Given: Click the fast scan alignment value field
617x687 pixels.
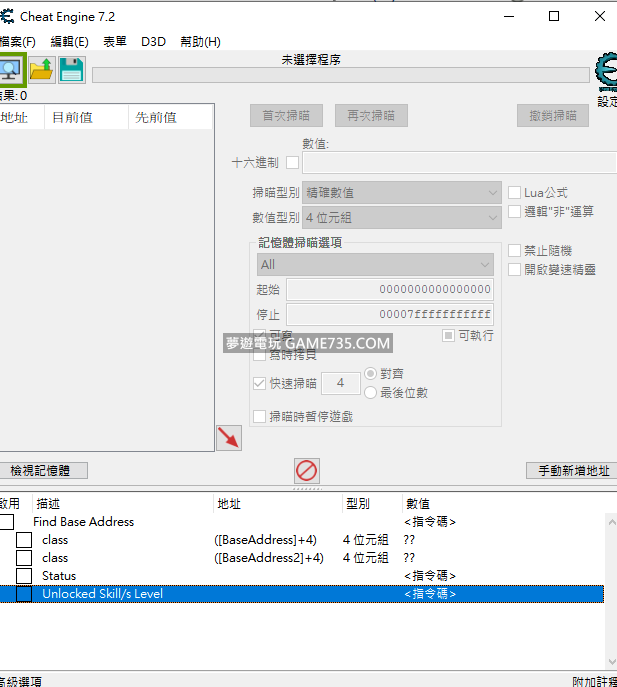Looking at the screenshot, I should tap(340, 383).
